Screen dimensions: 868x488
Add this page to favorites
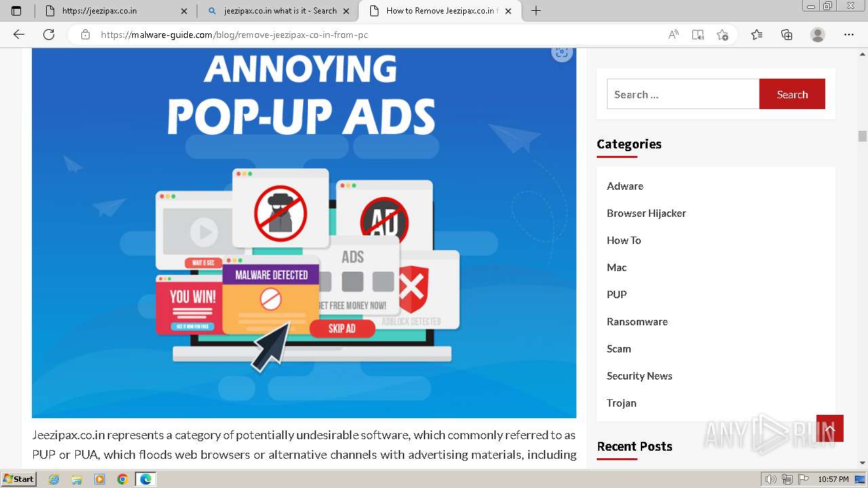[722, 35]
